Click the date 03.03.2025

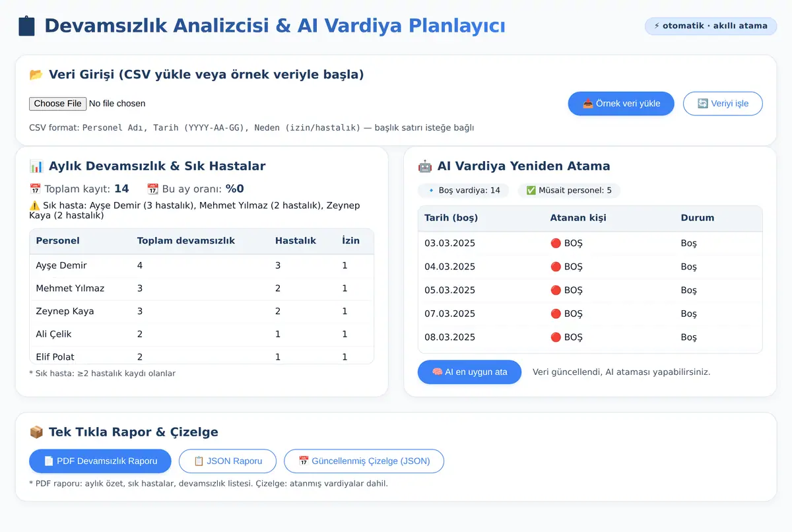[x=450, y=244]
